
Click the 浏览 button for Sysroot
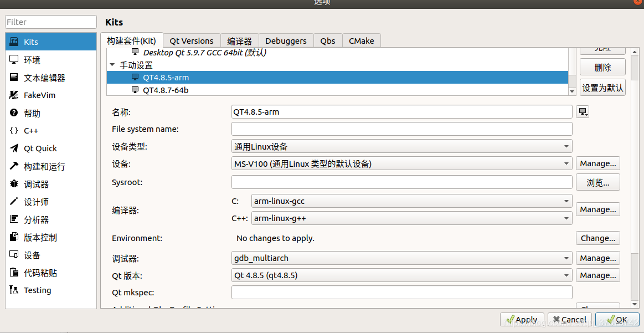(597, 182)
